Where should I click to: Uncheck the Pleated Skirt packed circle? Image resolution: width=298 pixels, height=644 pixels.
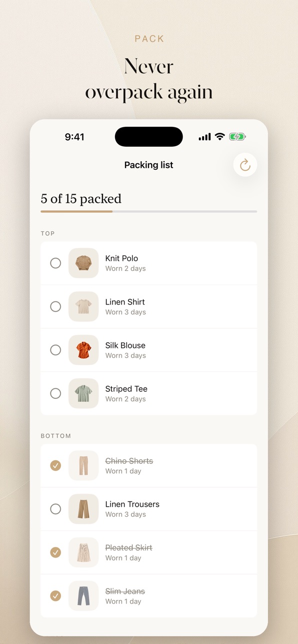click(x=55, y=552)
